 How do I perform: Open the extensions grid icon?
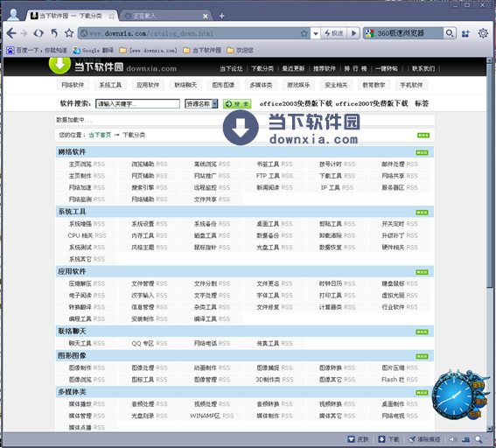(x=465, y=33)
